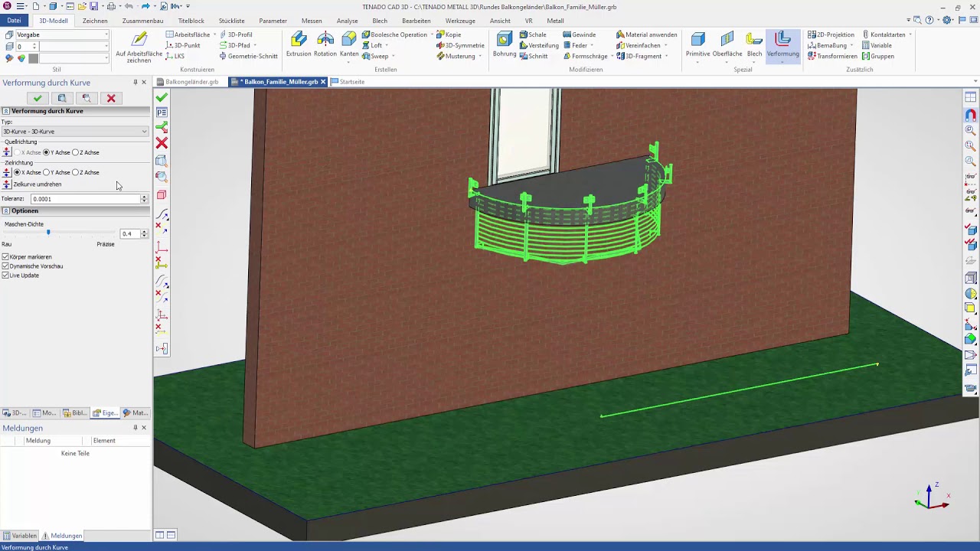The image size is (980, 551).
Task: Adjust the Maschen-Dichte slider handle
Action: click(x=48, y=233)
